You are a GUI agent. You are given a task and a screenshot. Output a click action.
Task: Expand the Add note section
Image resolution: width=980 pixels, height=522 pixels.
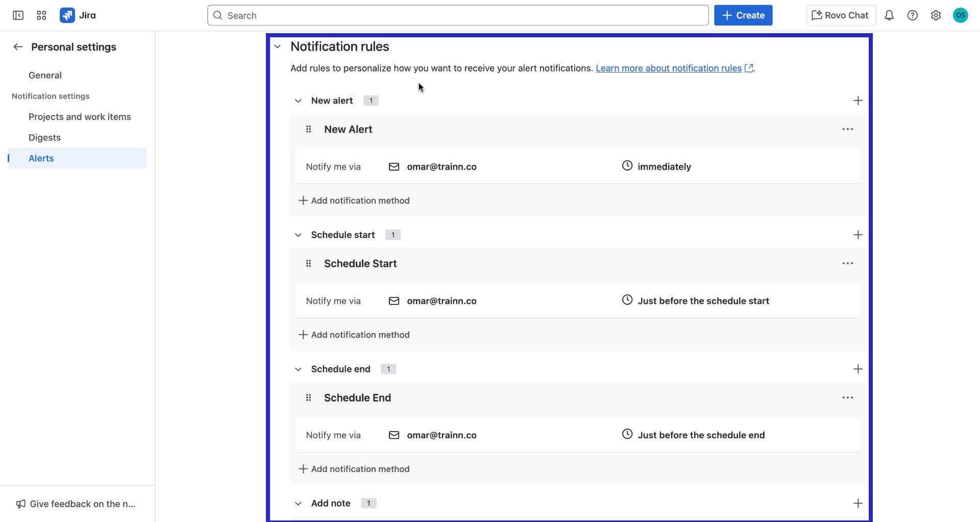[298, 503]
